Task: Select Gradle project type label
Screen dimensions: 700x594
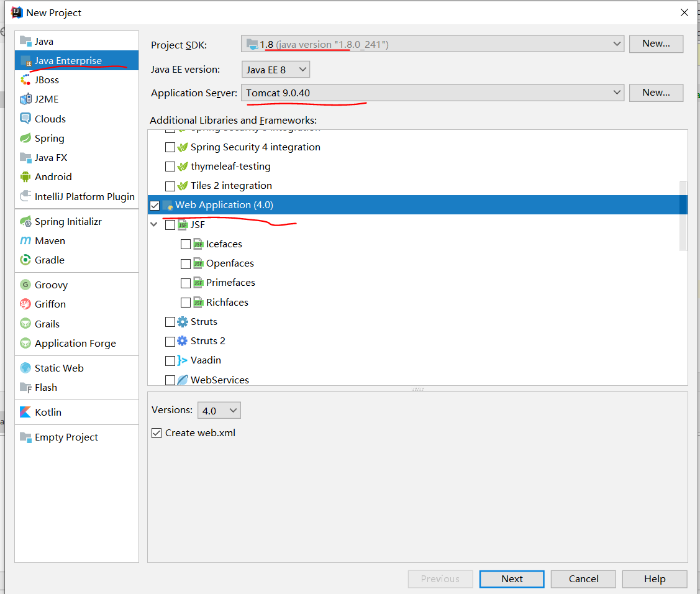Action: [50, 260]
